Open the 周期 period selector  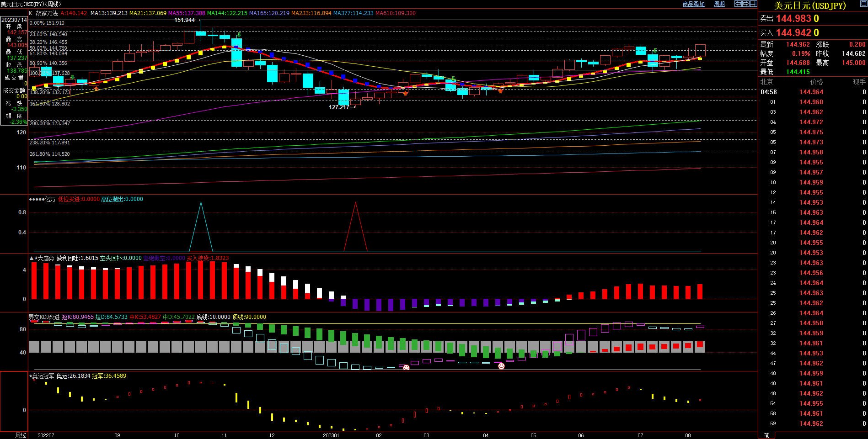(719, 4)
